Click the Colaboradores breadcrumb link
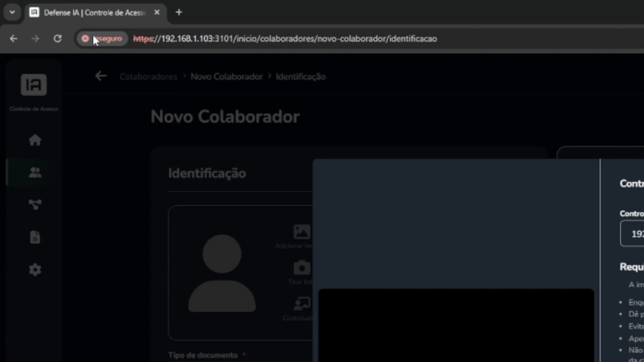The height and width of the screenshot is (362, 644). click(x=148, y=76)
